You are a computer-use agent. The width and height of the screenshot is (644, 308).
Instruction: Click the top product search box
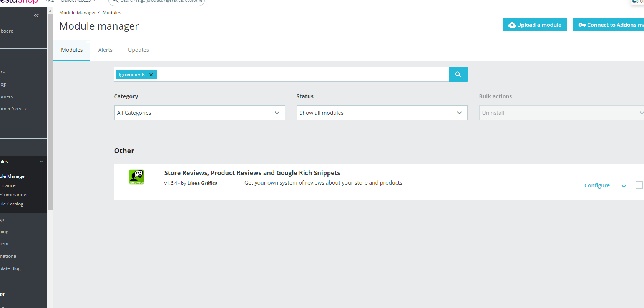tap(157, 2)
